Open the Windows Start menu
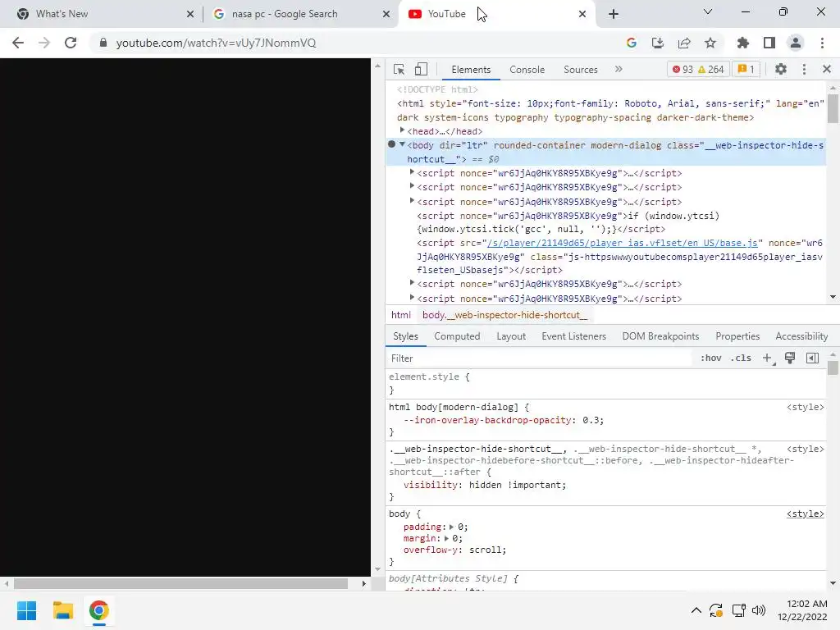The image size is (840, 630). pos(26,610)
